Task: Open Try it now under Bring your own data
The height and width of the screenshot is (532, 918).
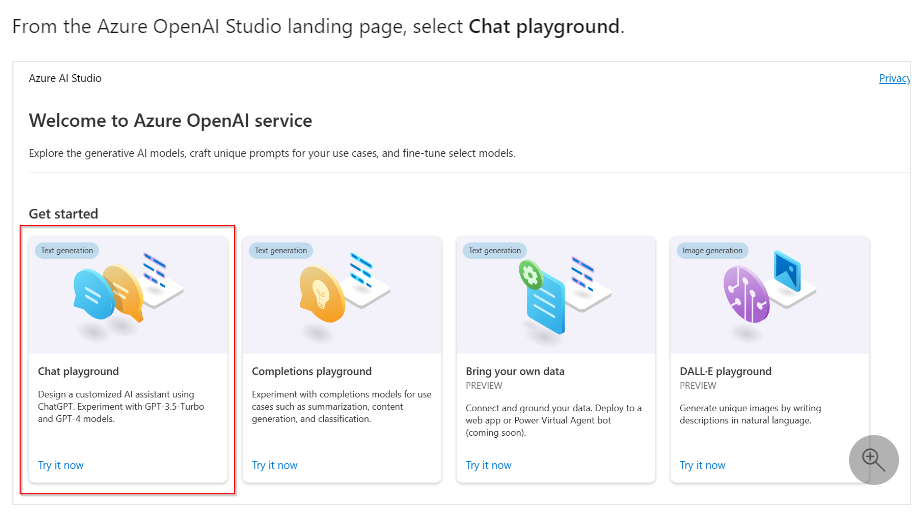Action: (489, 465)
